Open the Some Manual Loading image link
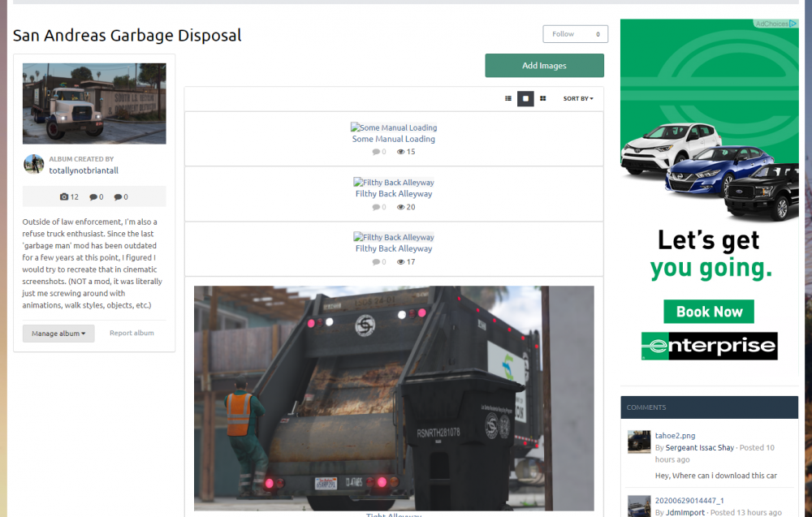Image resolution: width=812 pixels, height=517 pixels. click(x=394, y=139)
